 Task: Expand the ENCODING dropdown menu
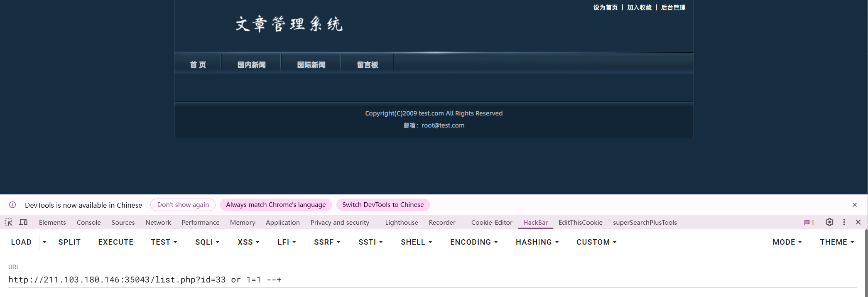[474, 242]
